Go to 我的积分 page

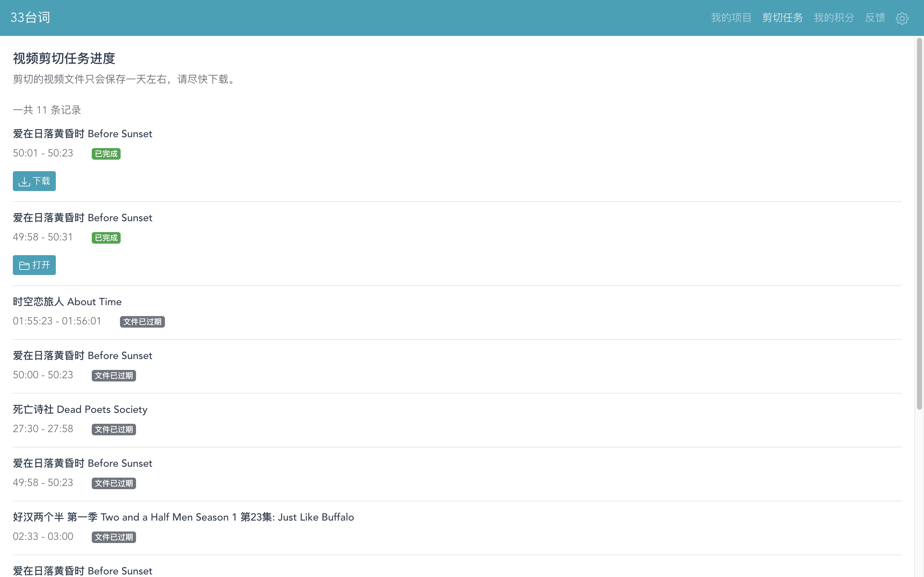pos(834,18)
